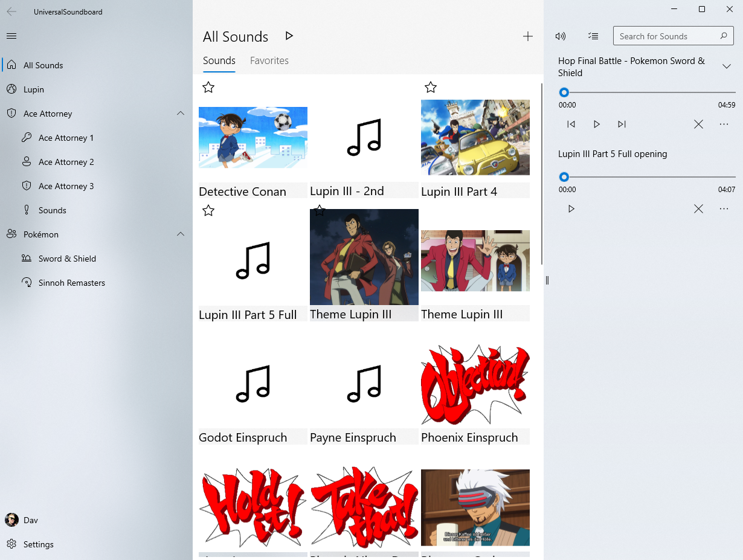Switch to the Favorites tab

(x=269, y=60)
